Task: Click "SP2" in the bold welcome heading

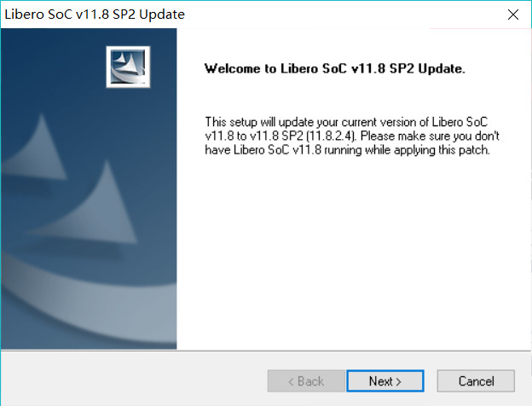Action: 402,68
